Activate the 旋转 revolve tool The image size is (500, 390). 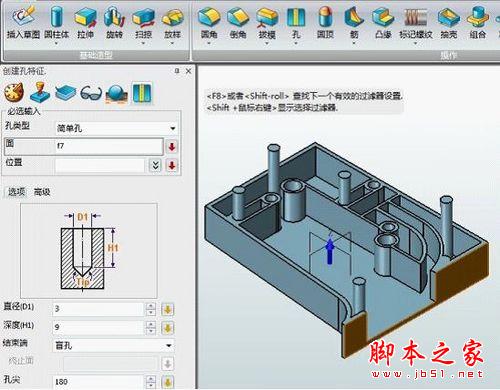click(114, 22)
